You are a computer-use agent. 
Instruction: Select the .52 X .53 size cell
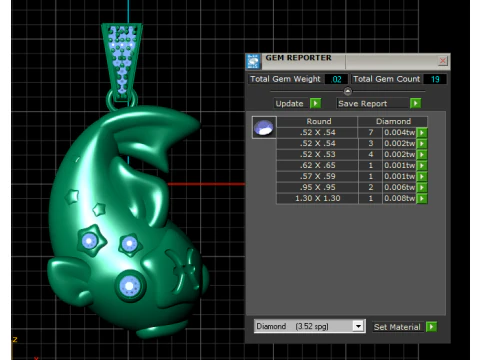tap(317, 155)
